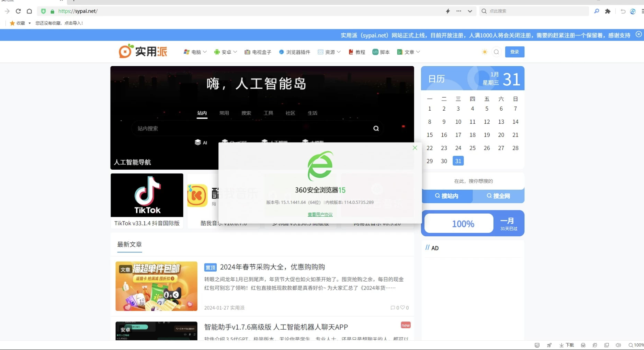Click the 登录 login button
644x350 pixels.
tap(514, 52)
